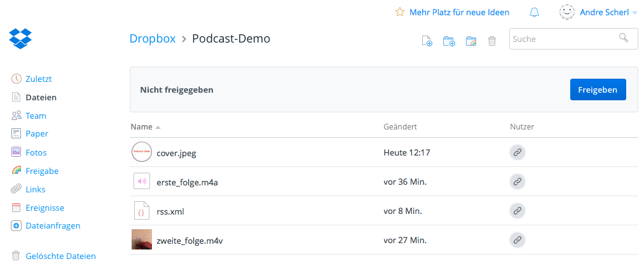Click the shared folder rainbow toolbar icon
Image resolution: width=644 pixels, height=266 pixels.
click(x=471, y=41)
